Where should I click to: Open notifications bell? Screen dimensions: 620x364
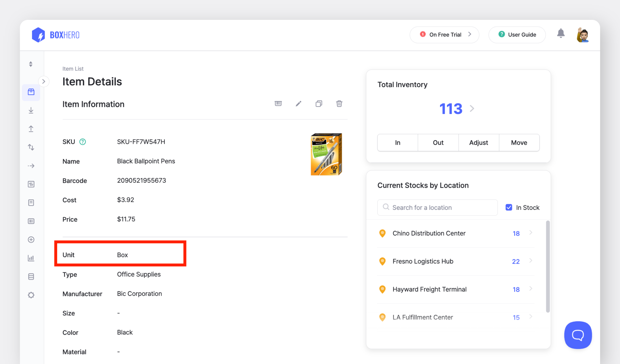point(561,34)
